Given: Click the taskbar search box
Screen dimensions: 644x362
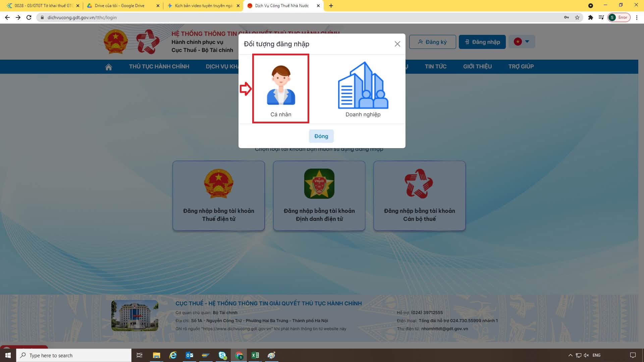Looking at the screenshot, I should [74, 355].
